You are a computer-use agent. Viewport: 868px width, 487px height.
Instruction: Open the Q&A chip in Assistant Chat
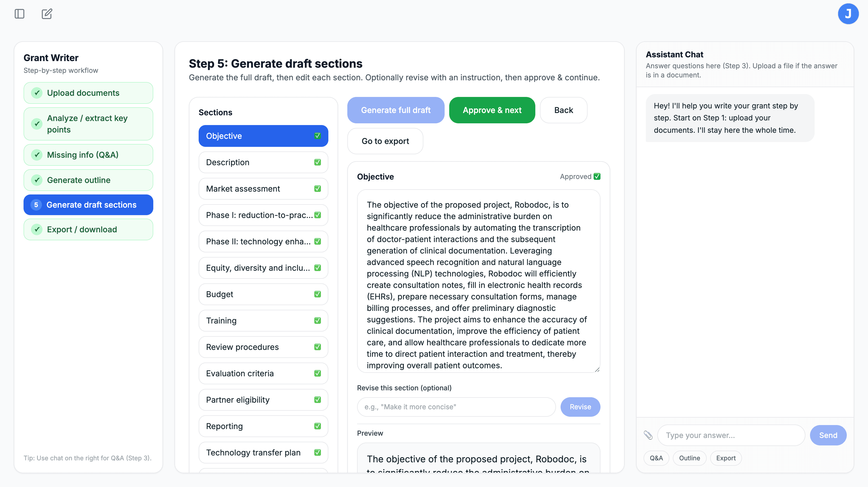[x=656, y=458]
